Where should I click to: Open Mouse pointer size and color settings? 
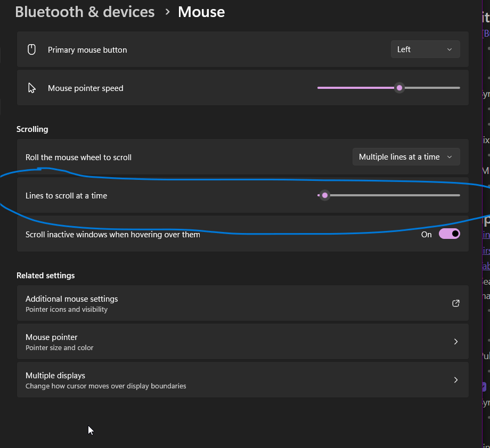pyautogui.click(x=243, y=342)
